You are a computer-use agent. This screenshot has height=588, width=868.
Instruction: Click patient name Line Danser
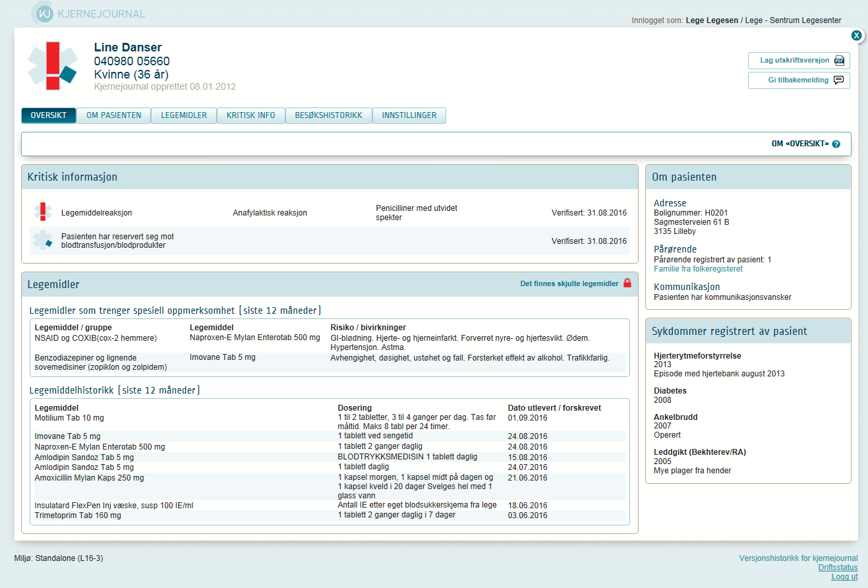(128, 47)
